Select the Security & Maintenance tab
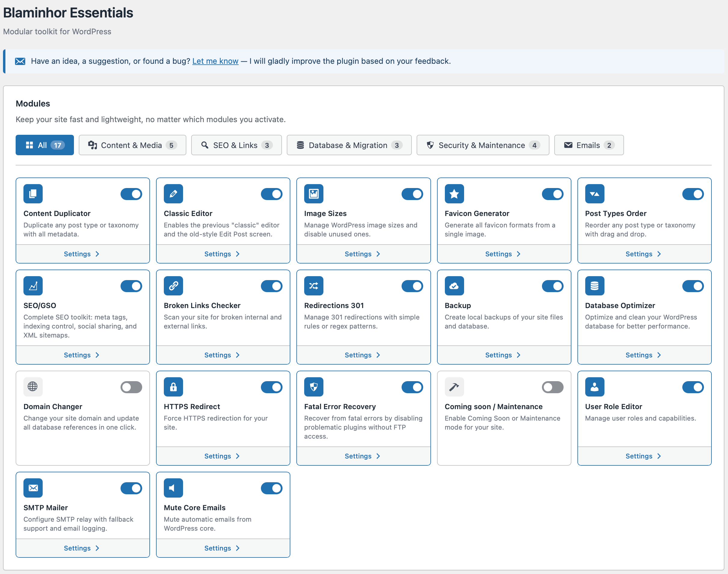This screenshot has width=728, height=574. click(482, 145)
